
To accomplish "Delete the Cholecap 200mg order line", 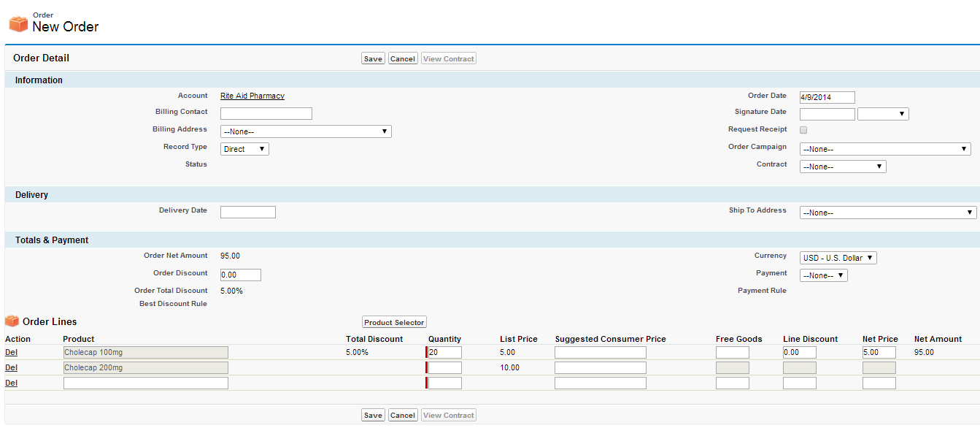I will click(11, 367).
